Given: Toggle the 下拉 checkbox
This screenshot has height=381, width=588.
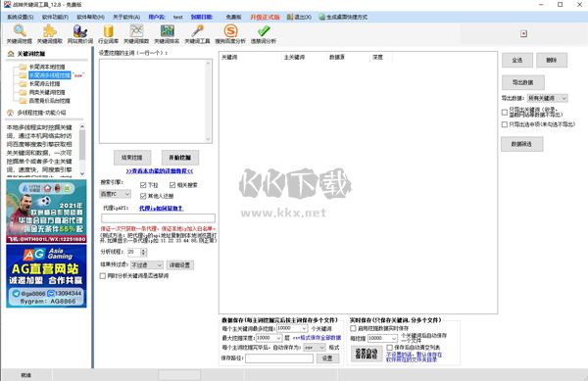Looking at the screenshot, I should click(x=143, y=185).
